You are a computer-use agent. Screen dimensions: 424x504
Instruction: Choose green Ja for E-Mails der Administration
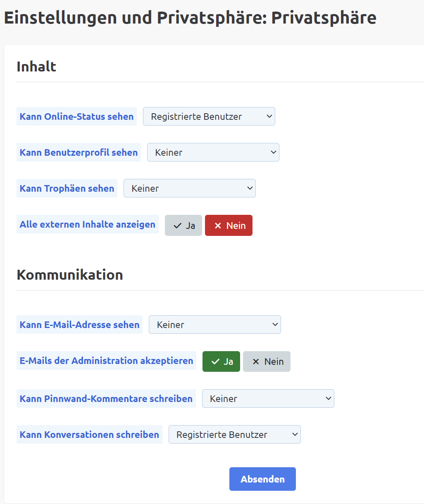[221, 361]
